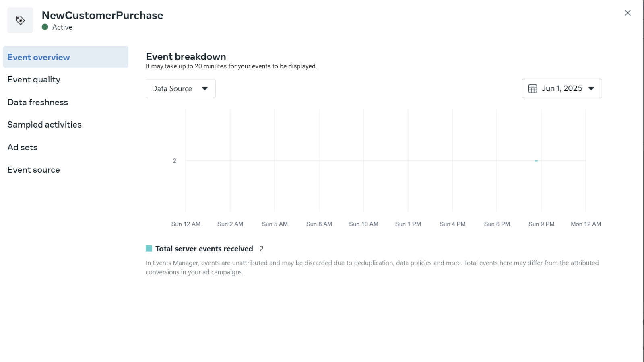Click the green Active status dot
Screen dimensions: 644x362
[x=45, y=27]
